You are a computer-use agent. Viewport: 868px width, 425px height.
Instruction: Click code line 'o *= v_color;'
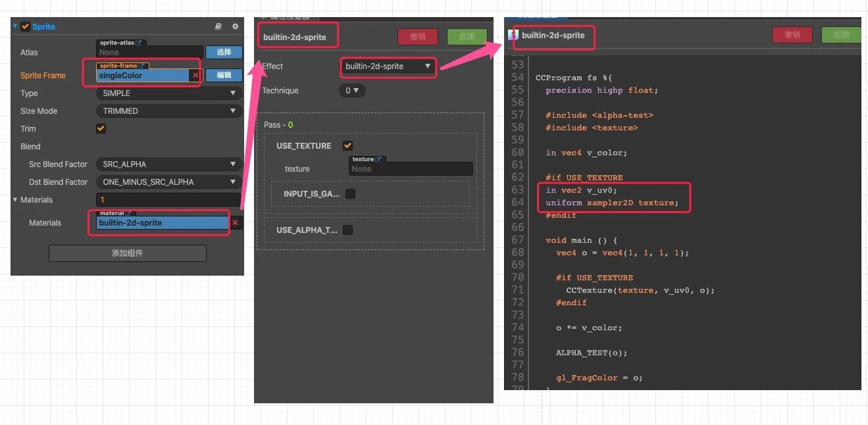click(589, 328)
